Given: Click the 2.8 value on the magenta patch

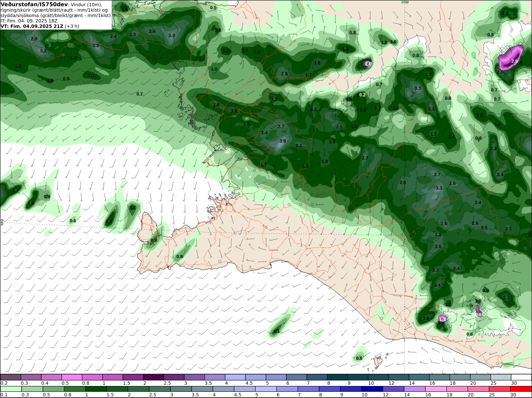Looking at the screenshot, I should [x=515, y=61].
